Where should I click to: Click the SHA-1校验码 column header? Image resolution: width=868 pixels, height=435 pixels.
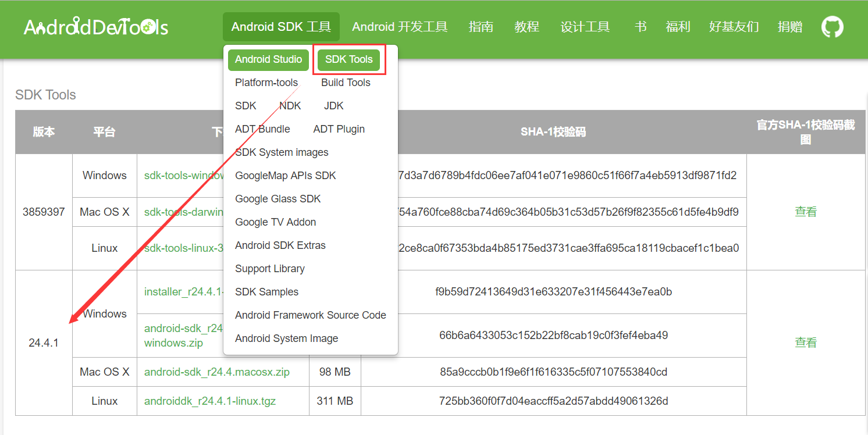pos(553,132)
